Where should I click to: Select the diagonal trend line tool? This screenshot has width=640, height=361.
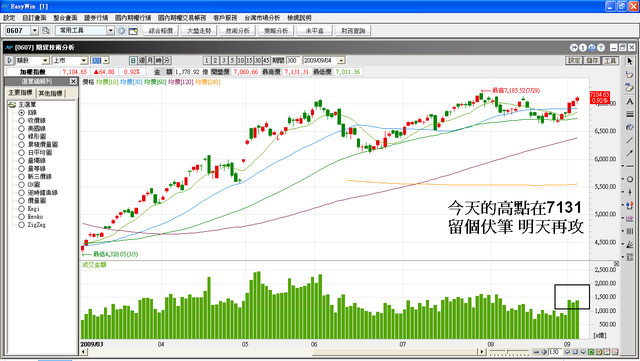tap(629, 140)
